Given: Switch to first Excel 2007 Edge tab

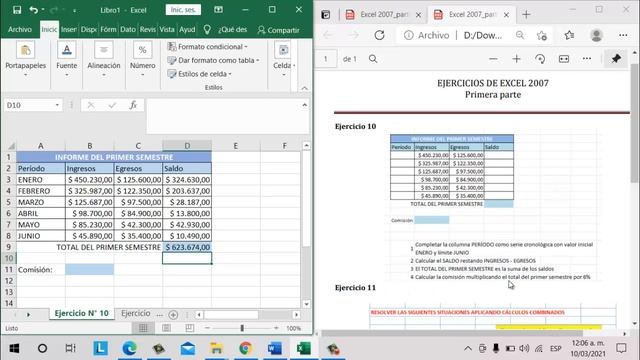Looking at the screenshot, I should coord(384,15).
